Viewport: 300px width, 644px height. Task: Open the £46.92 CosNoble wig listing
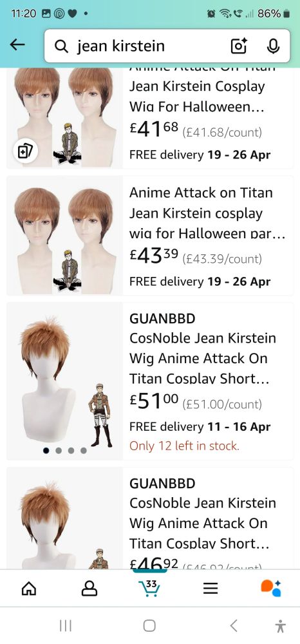click(203, 523)
